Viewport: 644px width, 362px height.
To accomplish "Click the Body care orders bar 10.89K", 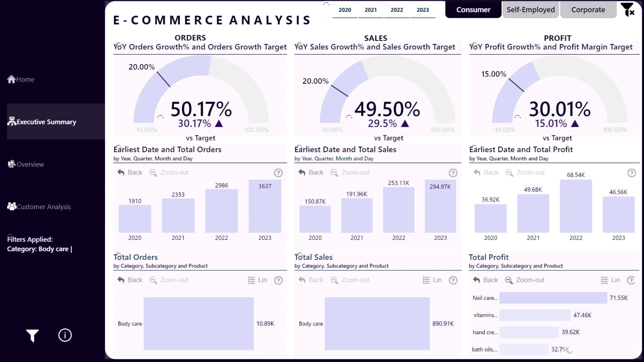I will tap(199, 323).
